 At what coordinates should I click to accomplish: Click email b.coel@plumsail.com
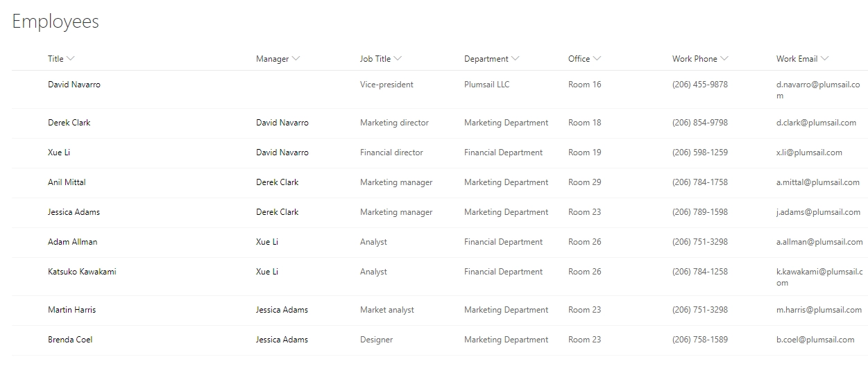click(815, 340)
